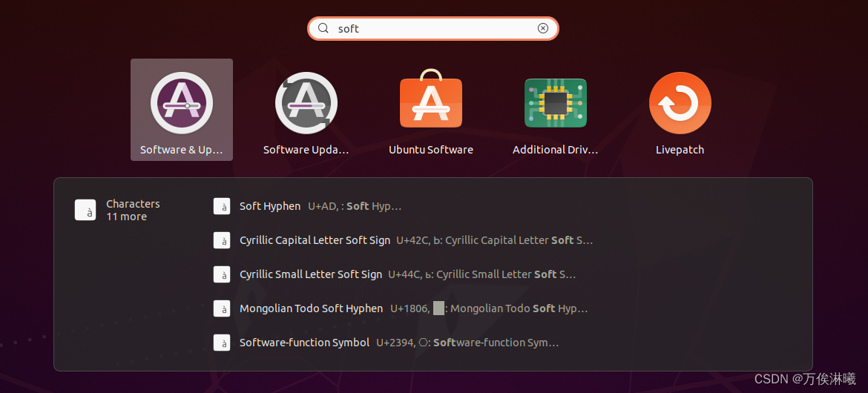Click the 'U+44C' code description text
This screenshot has width=868, height=393.
[482, 274]
